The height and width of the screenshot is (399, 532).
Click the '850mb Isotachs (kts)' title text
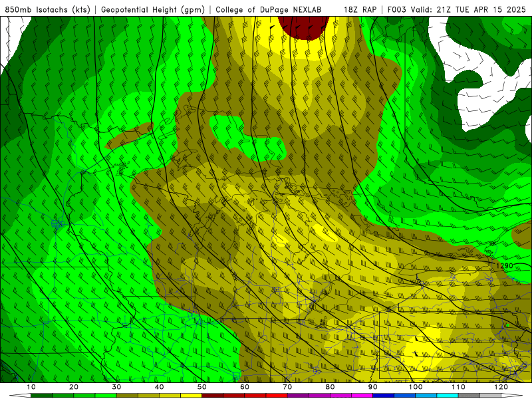[47, 9]
